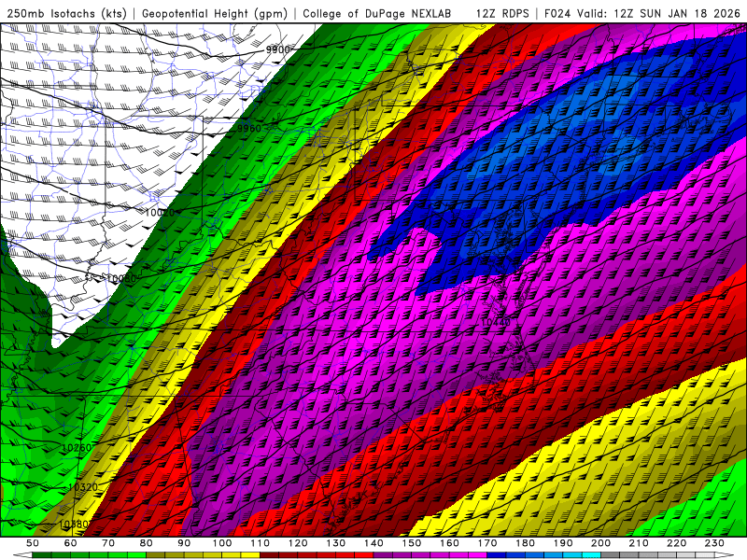Click the 50 value on the color scale
Image resolution: width=747 pixels, height=560 pixels.
[x=33, y=543]
